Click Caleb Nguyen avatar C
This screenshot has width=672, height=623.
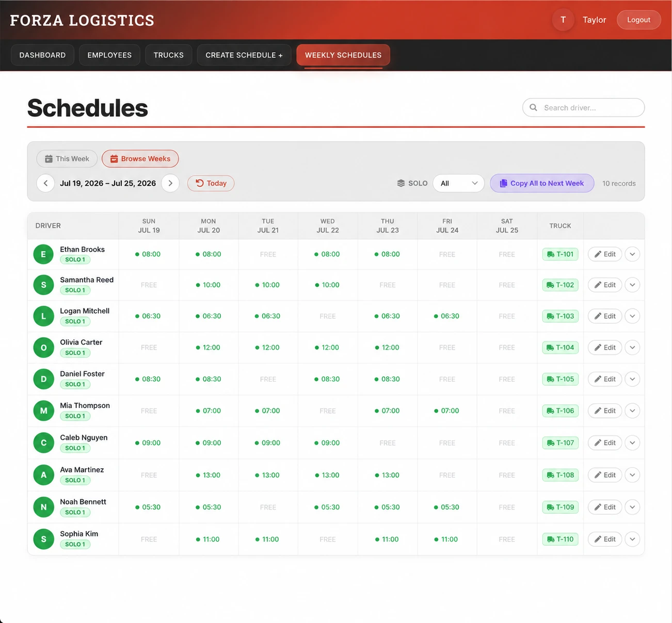coord(43,442)
